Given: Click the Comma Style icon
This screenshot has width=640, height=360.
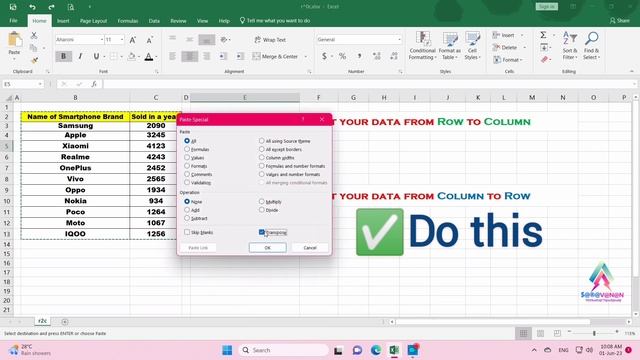Looking at the screenshot, I should [360, 56].
